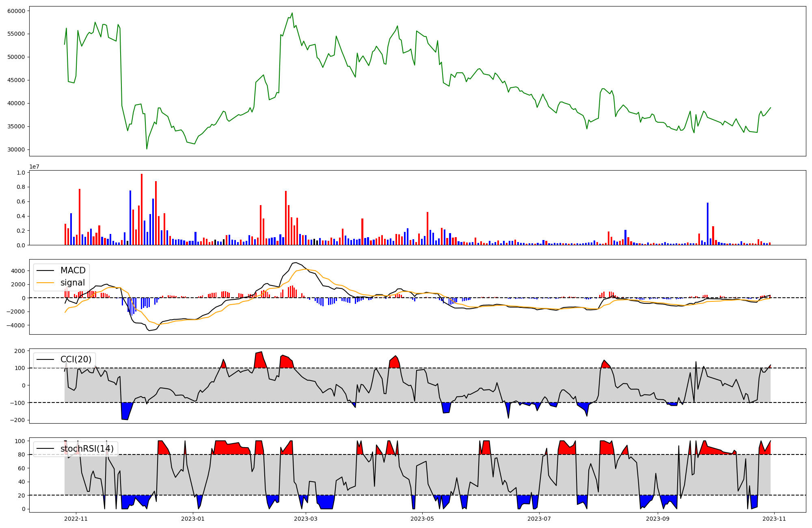This screenshot has width=812, height=528.
Task: Click the MACD legend label
Action: tap(73, 270)
